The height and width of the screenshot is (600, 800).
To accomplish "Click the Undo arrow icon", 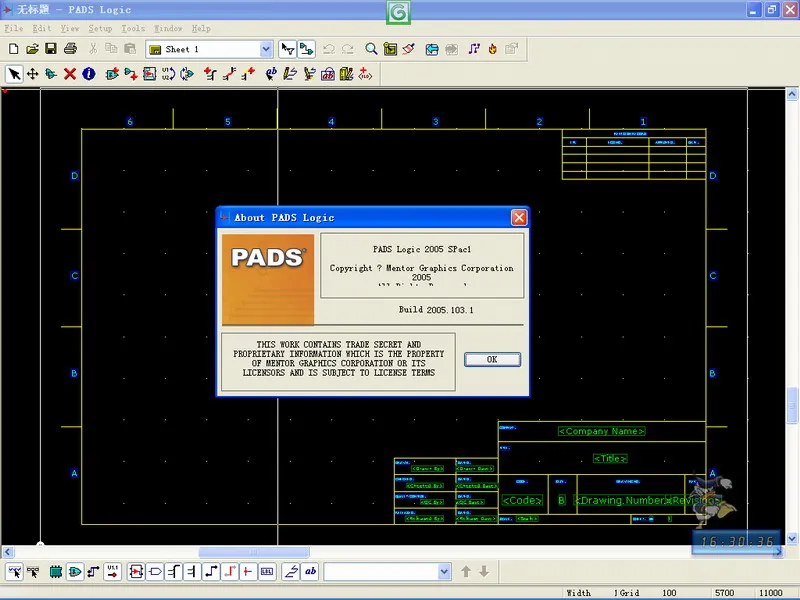I will click(329, 49).
